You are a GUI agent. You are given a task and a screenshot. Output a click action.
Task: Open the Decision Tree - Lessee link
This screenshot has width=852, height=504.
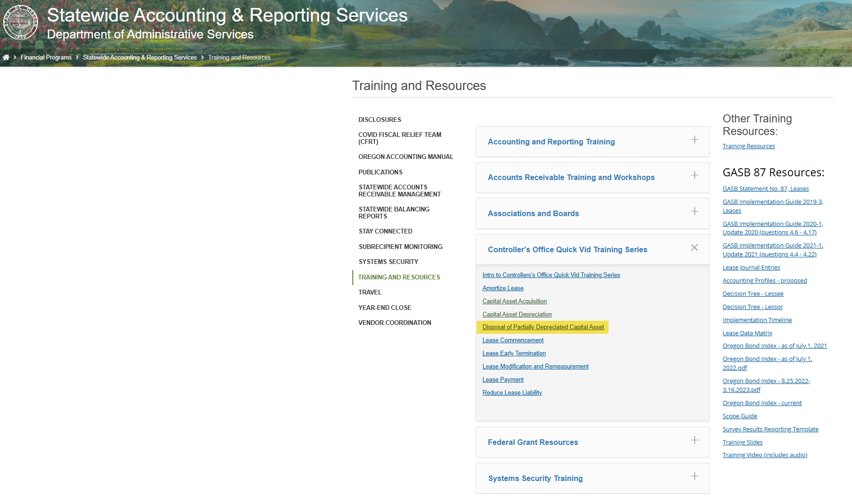pyautogui.click(x=753, y=294)
